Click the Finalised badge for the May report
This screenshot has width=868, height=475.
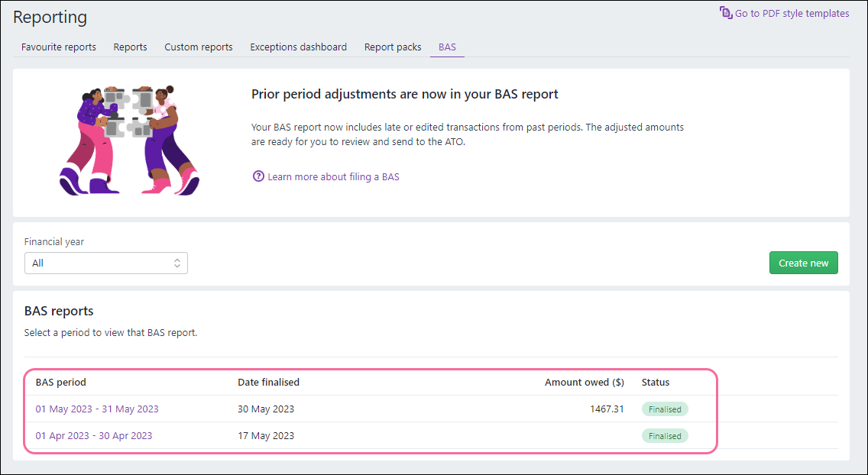664,409
